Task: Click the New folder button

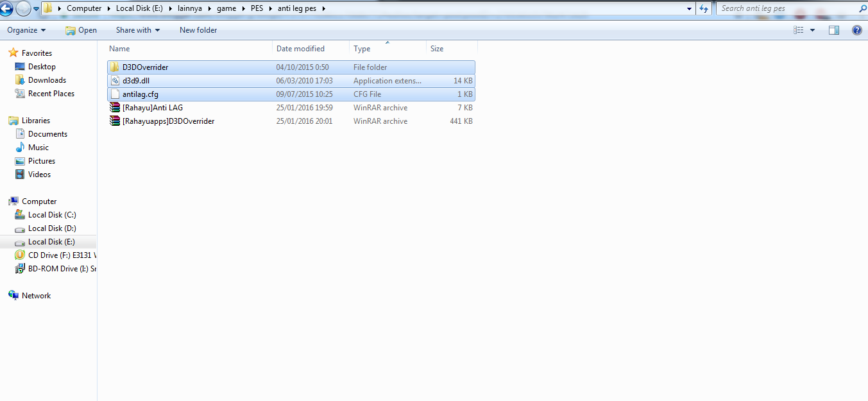Action: point(198,30)
